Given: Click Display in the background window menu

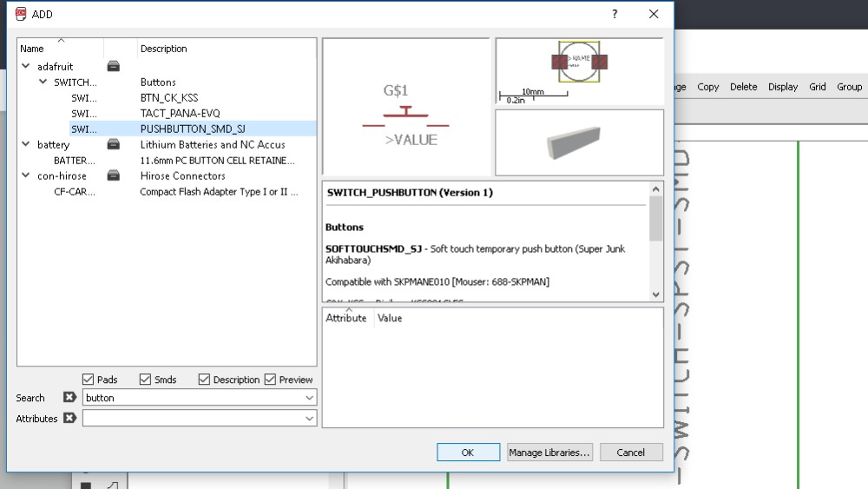Looking at the screenshot, I should tap(783, 87).
